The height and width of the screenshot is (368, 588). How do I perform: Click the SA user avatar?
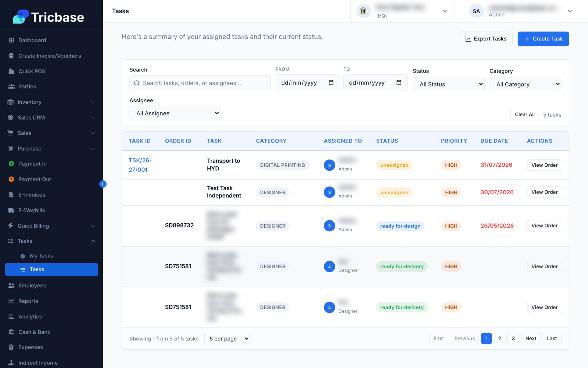point(476,11)
